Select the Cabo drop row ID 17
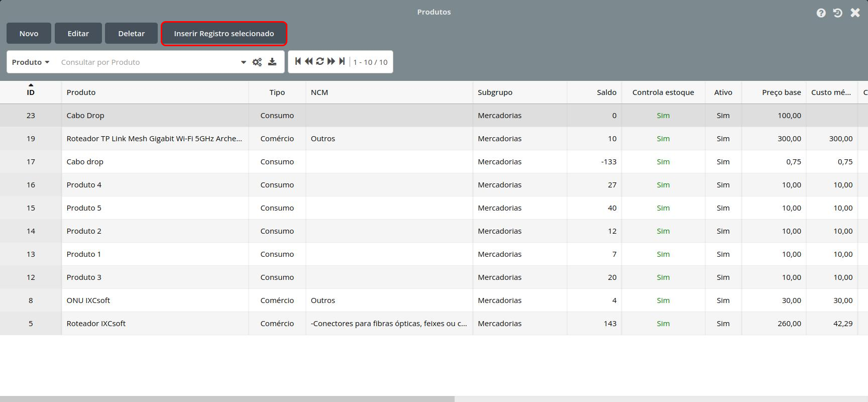 pos(434,162)
